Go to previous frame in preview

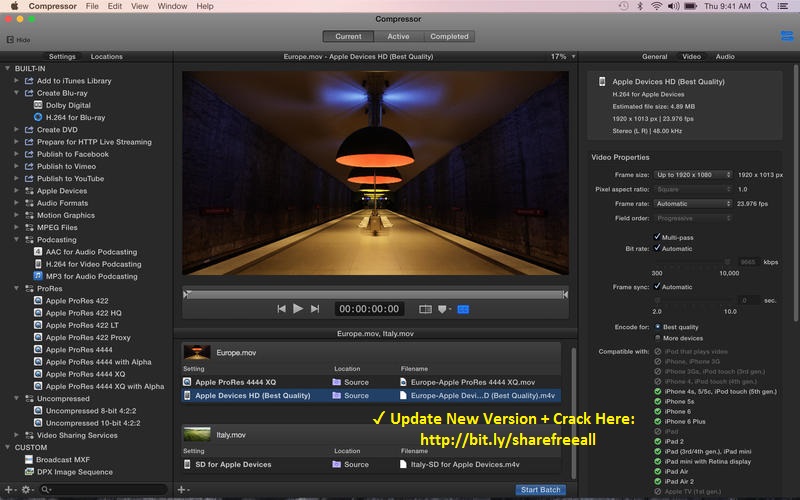tap(281, 309)
